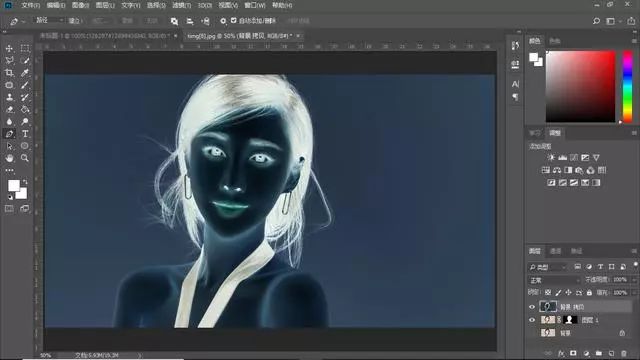Swap foreground and background colors
The height and width of the screenshot is (360, 640).
(25, 181)
